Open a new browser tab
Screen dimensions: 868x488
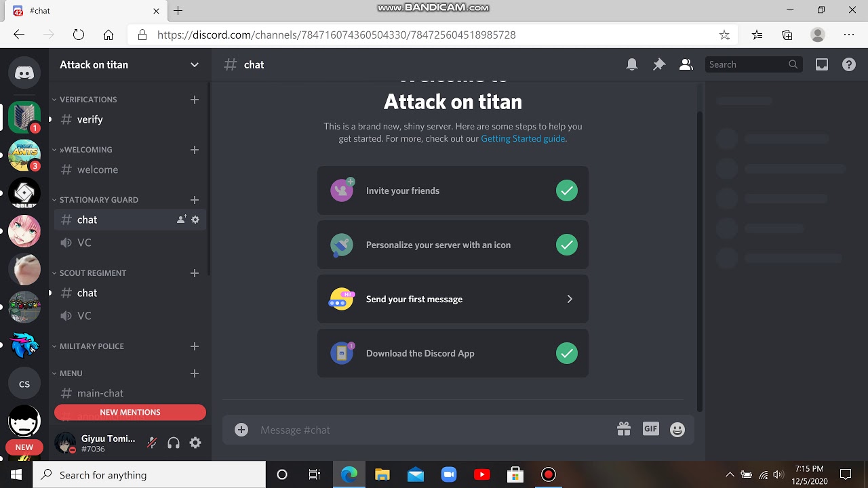[x=178, y=11]
